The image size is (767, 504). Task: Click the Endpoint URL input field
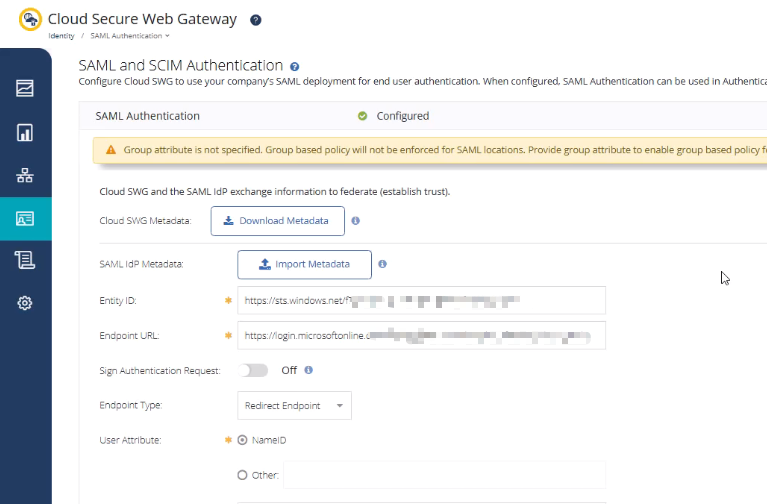click(422, 336)
